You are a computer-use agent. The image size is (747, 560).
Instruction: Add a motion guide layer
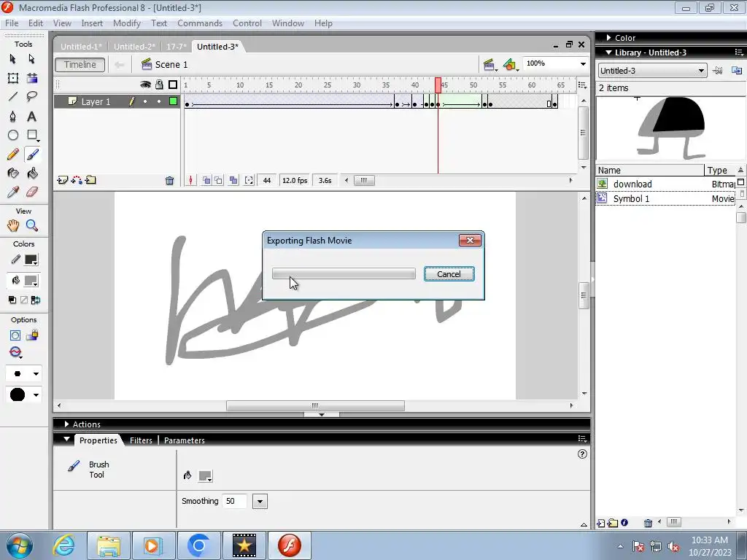pos(76,180)
